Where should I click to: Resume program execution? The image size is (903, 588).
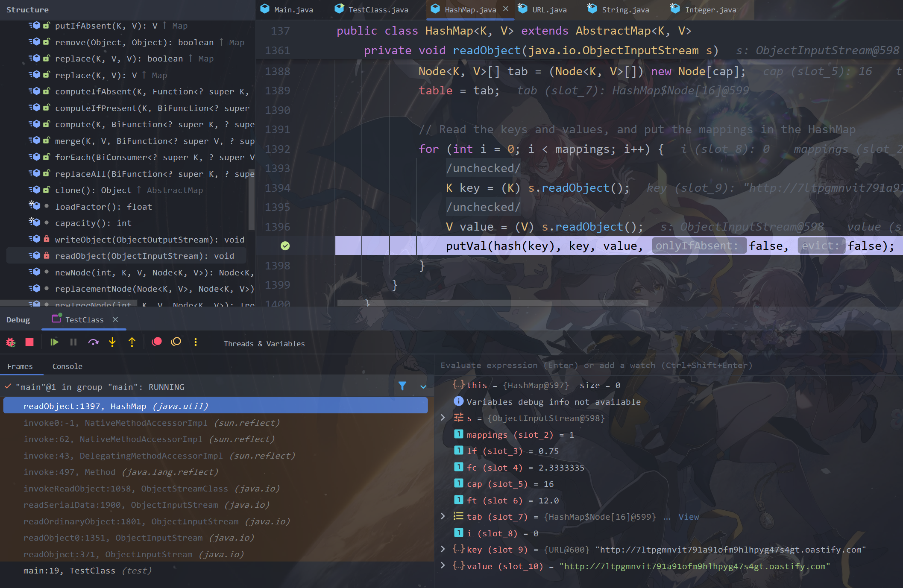[54, 342]
